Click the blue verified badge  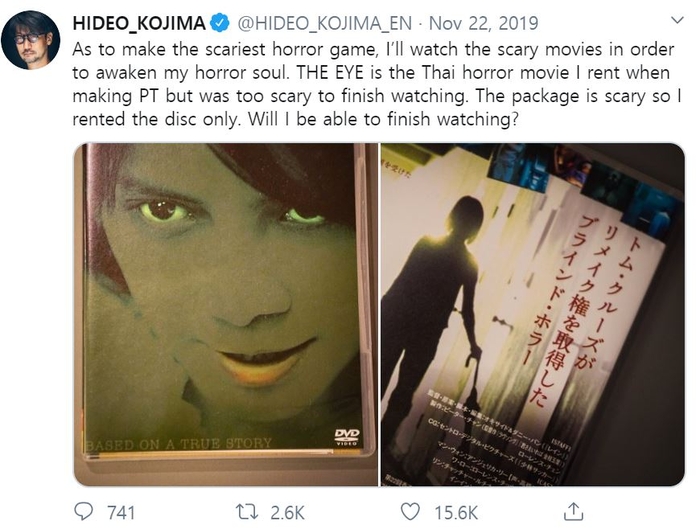[x=220, y=23]
